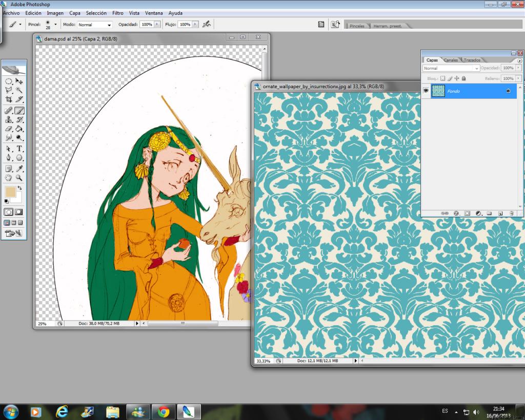Select the Polygonal Lasso tool
This screenshot has width=525, height=420.
pos(9,90)
